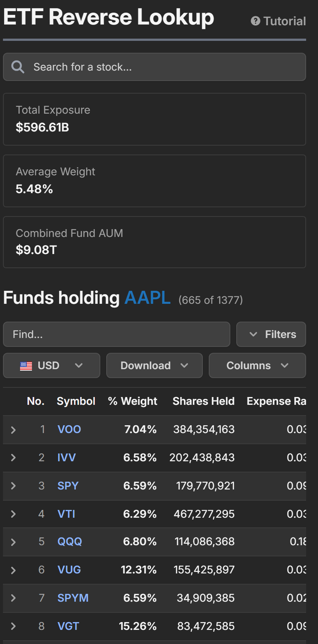This screenshot has height=644, width=318.
Task: Expand the VTI row
Action: 13,514
